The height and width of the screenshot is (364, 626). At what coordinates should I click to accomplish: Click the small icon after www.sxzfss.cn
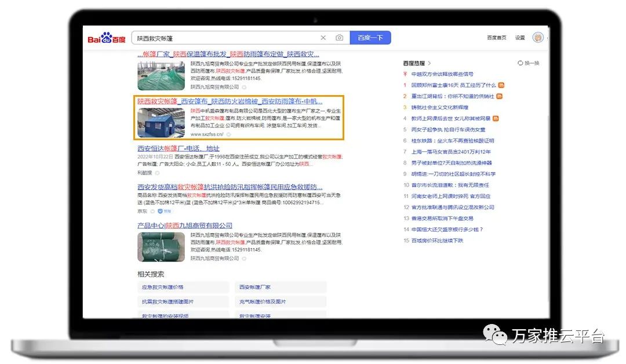coord(228,134)
